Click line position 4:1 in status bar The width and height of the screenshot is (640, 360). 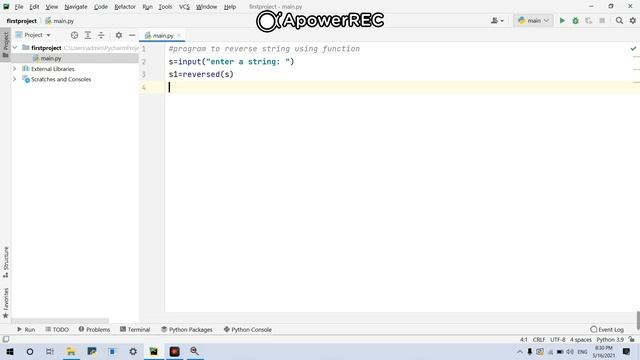tap(524, 340)
